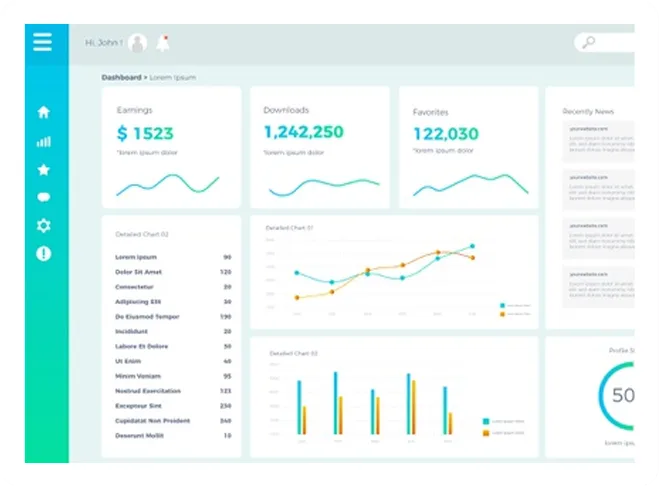Select the Labore Et Dolore list row
Image resolution: width=659 pixels, height=486 pixels.
coord(173,346)
